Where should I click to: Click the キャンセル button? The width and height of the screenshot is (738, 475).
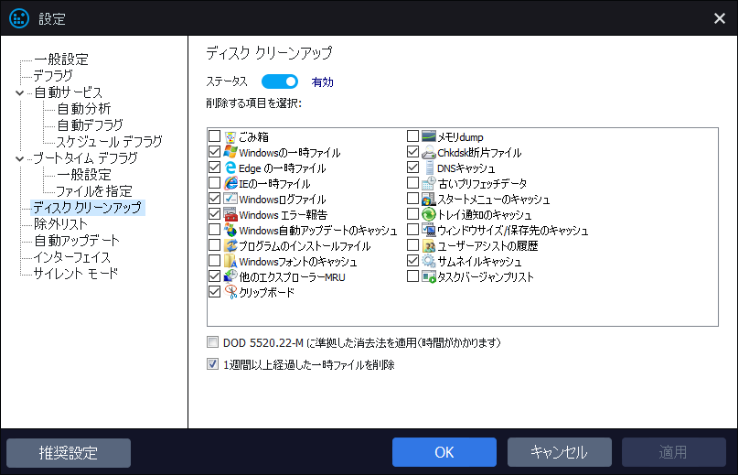pos(560,452)
